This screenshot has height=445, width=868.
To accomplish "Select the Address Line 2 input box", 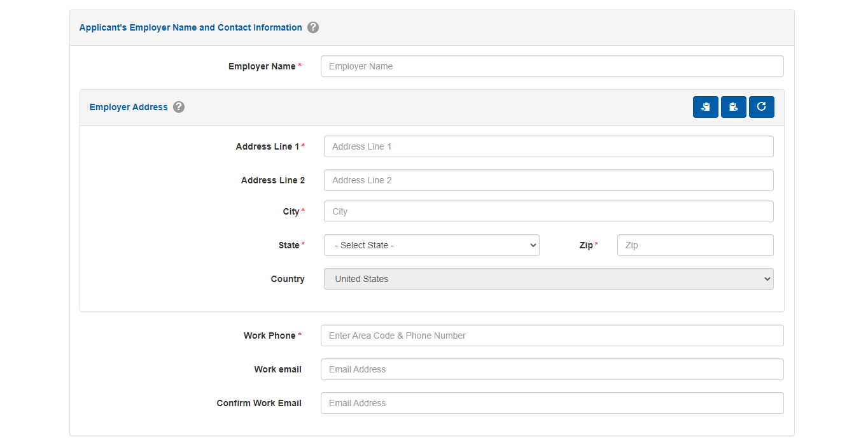I will (x=549, y=180).
